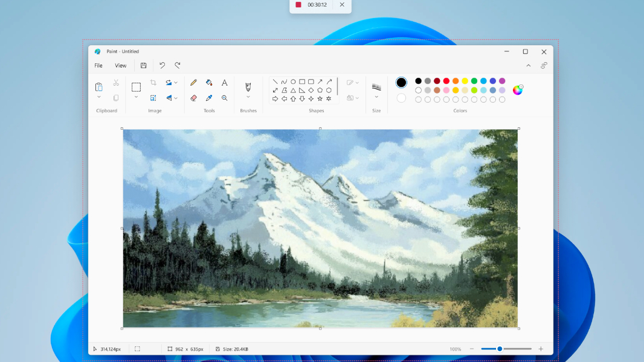Click the Rotate image icon
The image size is (644, 362).
[x=169, y=83]
